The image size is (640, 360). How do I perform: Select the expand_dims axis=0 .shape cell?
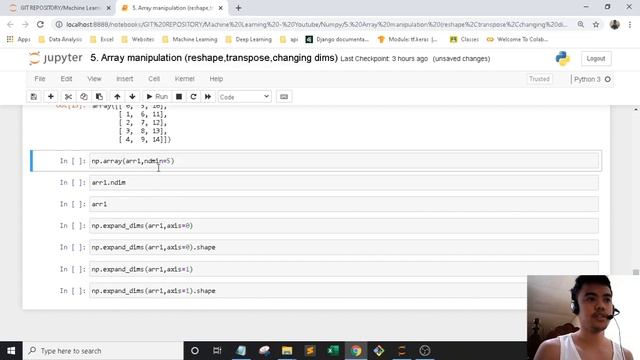tap(344, 247)
